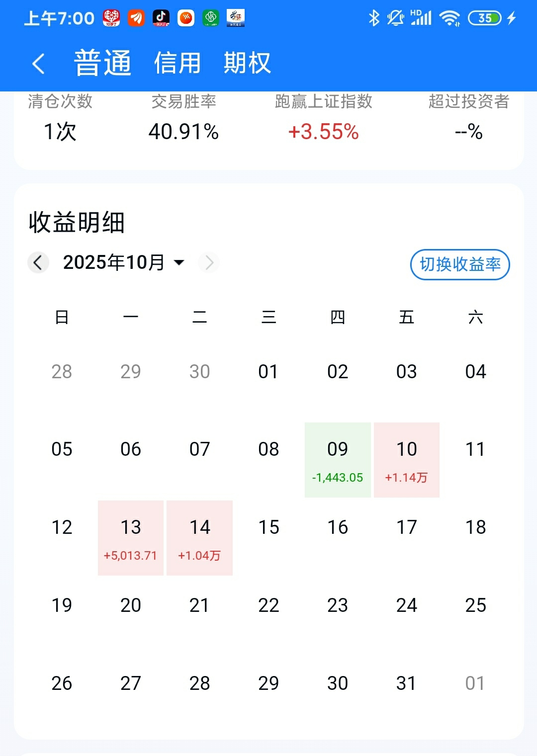
Task: Open day 14 showing +1.04万
Action: 199,538
